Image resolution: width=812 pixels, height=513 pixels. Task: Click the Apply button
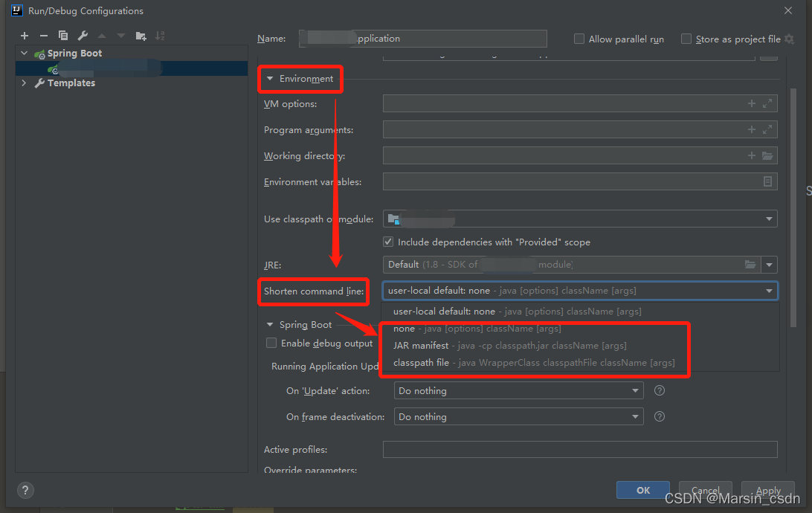(x=768, y=490)
